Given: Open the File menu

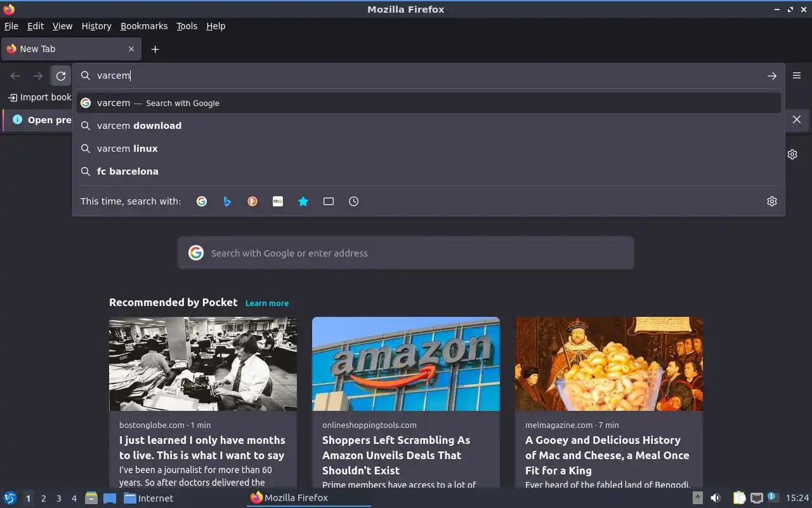Looking at the screenshot, I should pyautogui.click(x=11, y=26).
